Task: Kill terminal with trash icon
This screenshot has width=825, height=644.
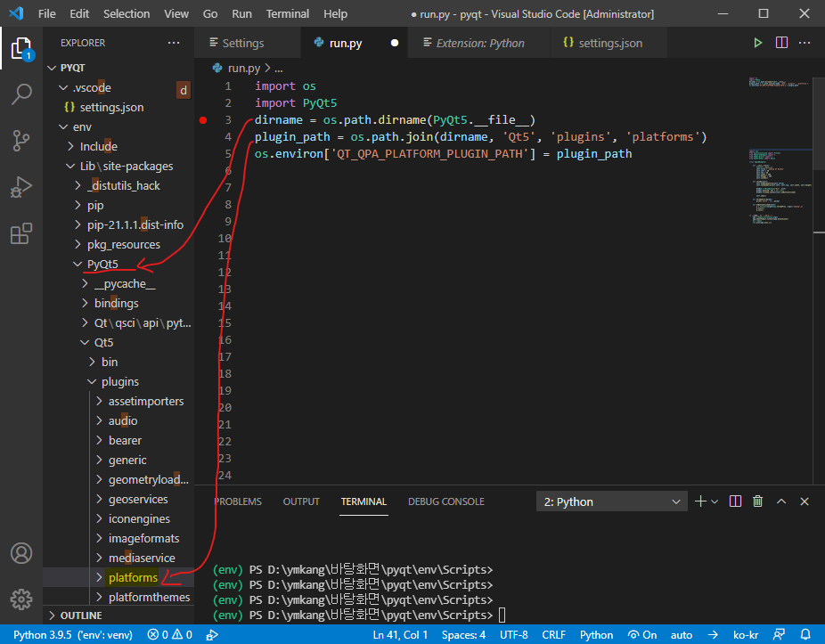Action: (x=757, y=501)
